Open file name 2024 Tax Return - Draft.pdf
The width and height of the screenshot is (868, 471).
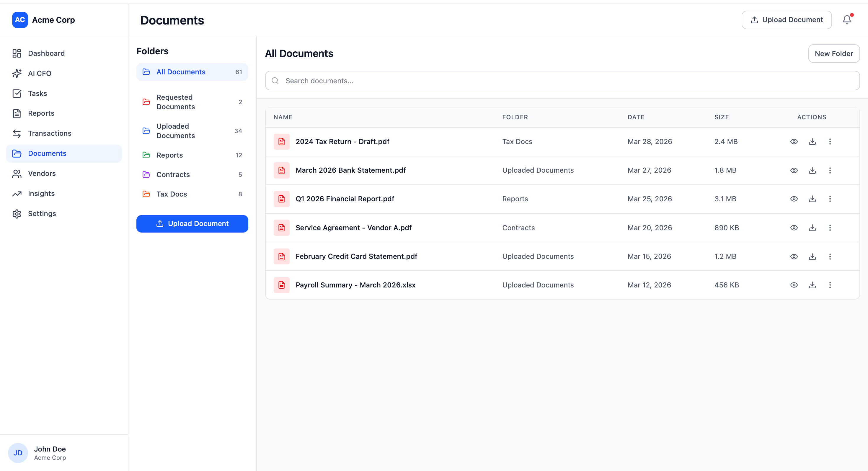pos(342,141)
